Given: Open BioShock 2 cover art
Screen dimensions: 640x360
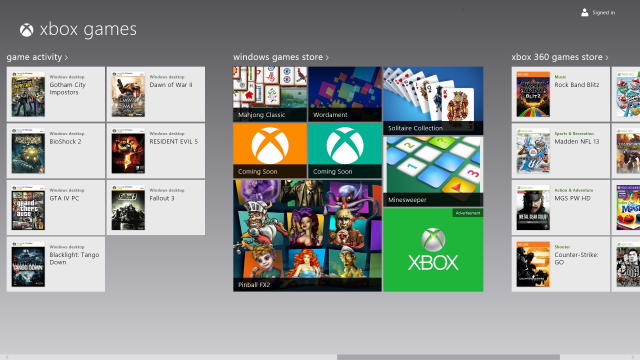Looking at the screenshot, I should [28, 151].
